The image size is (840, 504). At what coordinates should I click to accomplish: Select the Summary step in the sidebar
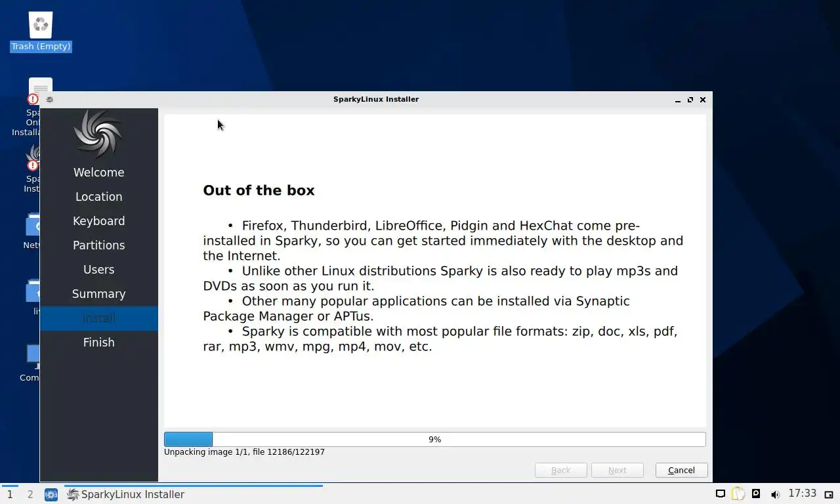point(98,294)
